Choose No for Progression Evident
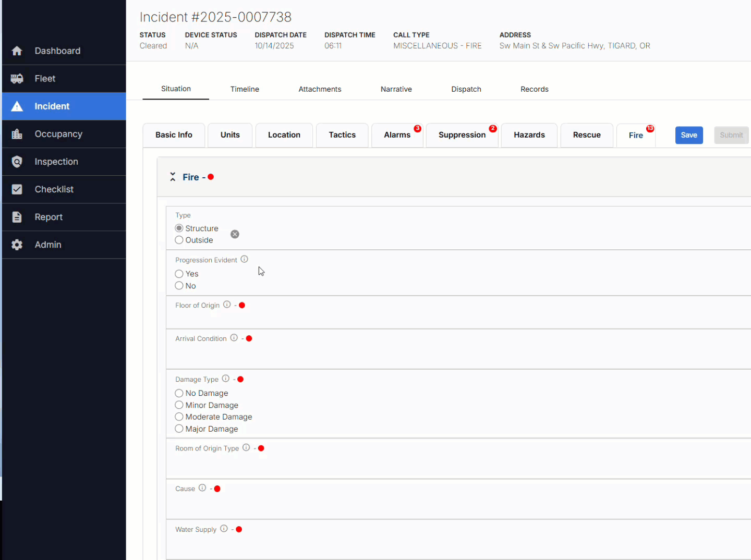This screenshot has width=751, height=560. 179,286
